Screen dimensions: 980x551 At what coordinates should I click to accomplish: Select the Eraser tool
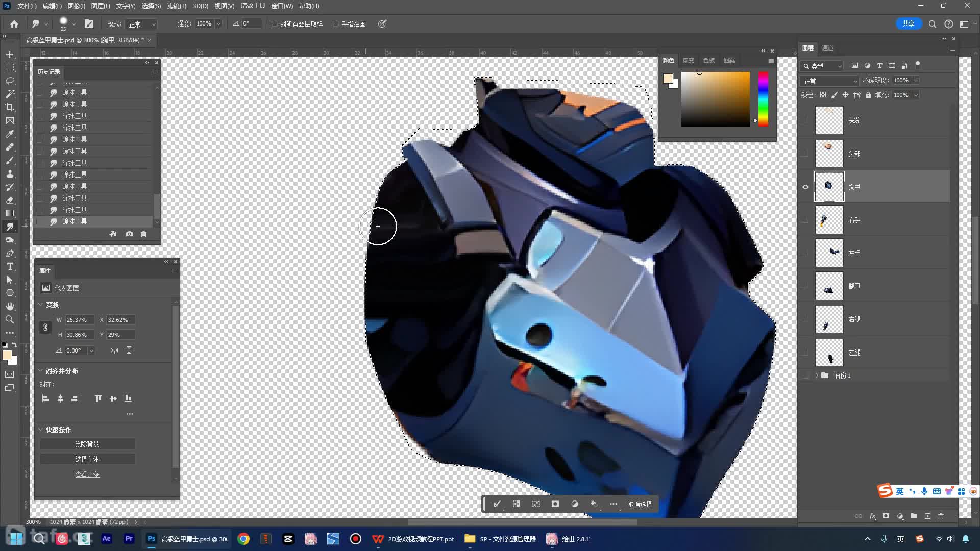click(10, 200)
